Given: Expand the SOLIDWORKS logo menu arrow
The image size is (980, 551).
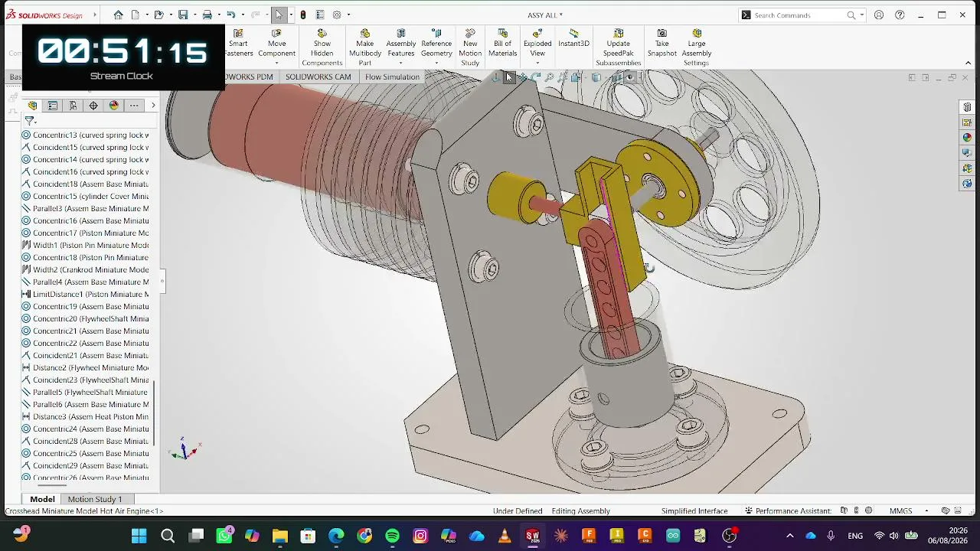Looking at the screenshot, I should [x=95, y=15].
